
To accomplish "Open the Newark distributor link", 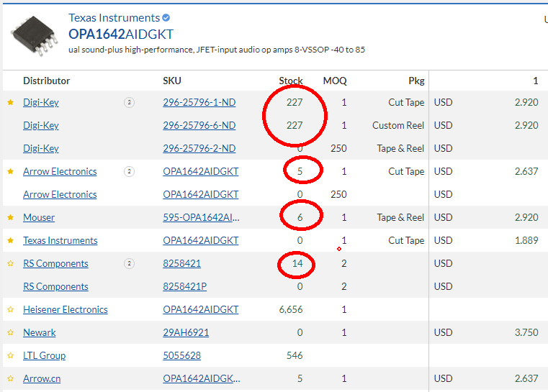I will coord(39,332).
